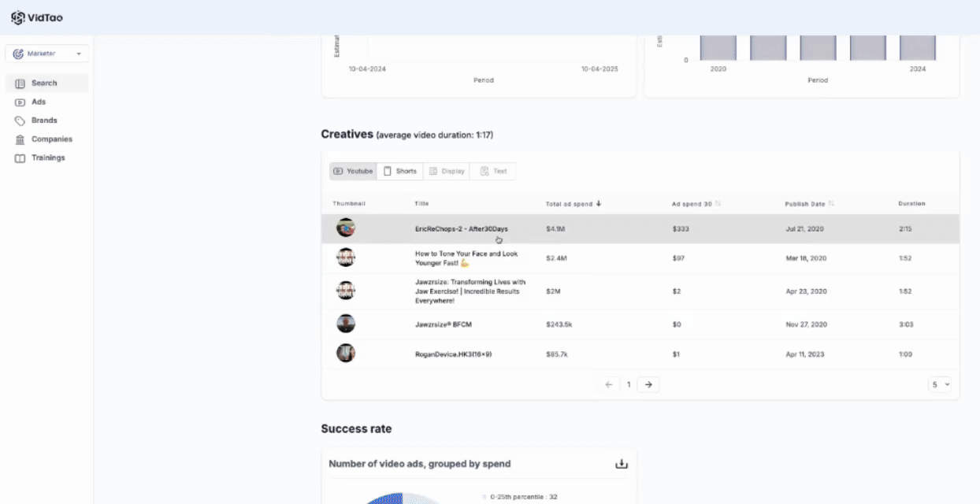Image resolution: width=980 pixels, height=504 pixels.
Task: Click the Jawzrsize BFCM video thumbnail
Action: click(x=346, y=324)
